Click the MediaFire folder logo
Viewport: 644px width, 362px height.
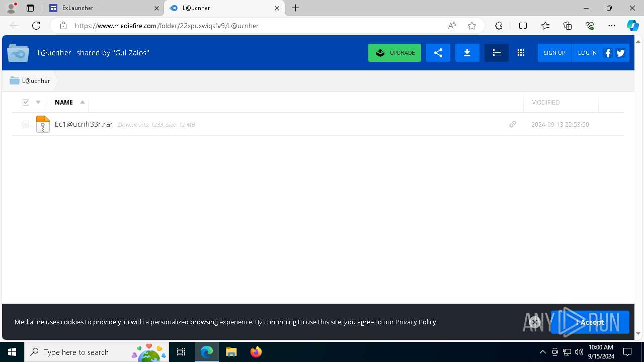[18, 53]
